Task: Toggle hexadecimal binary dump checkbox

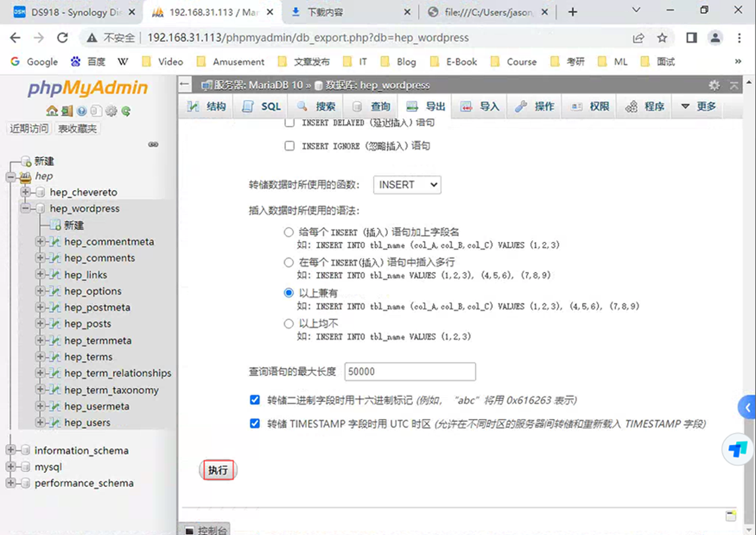Action: pyautogui.click(x=254, y=400)
